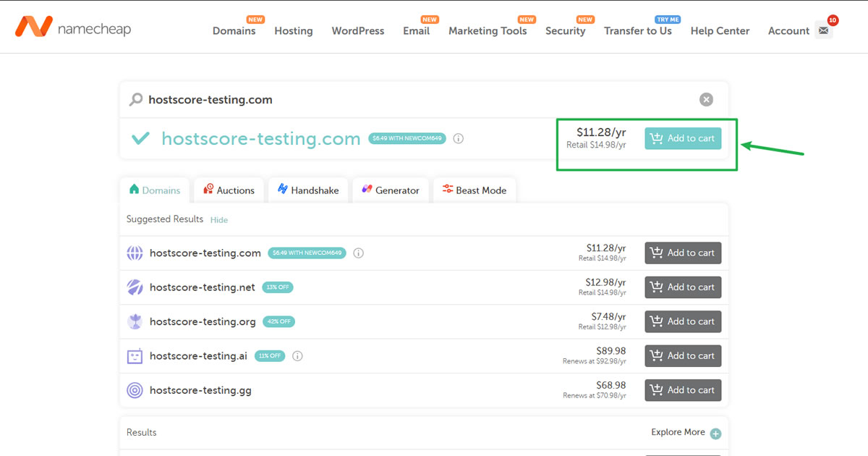Click the NEWCOM649 promo badge on top result
The height and width of the screenshot is (456, 868).
click(407, 138)
